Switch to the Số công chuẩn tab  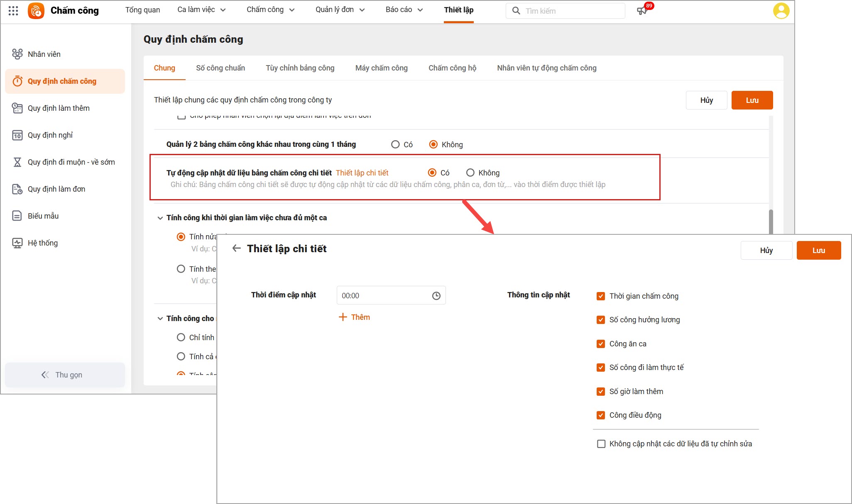[220, 68]
